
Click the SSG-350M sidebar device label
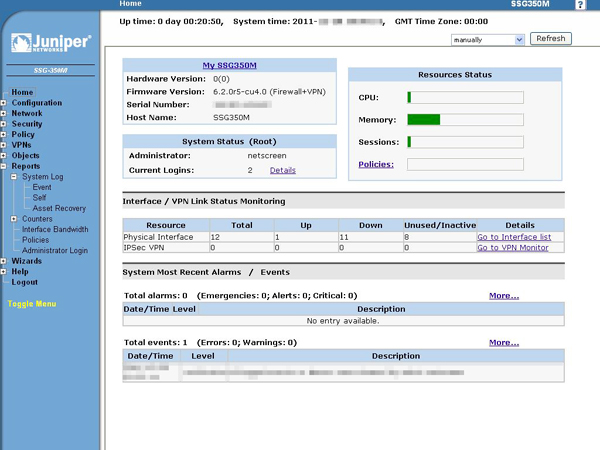[x=51, y=70]
